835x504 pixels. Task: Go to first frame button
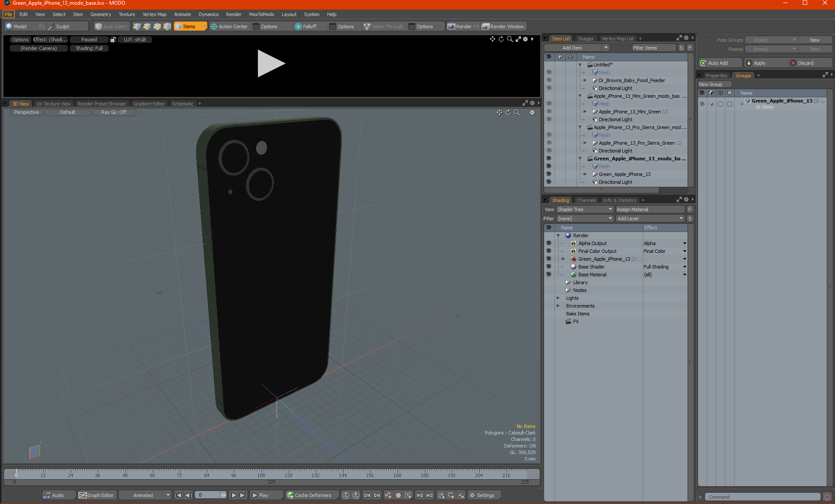[178, 495]
